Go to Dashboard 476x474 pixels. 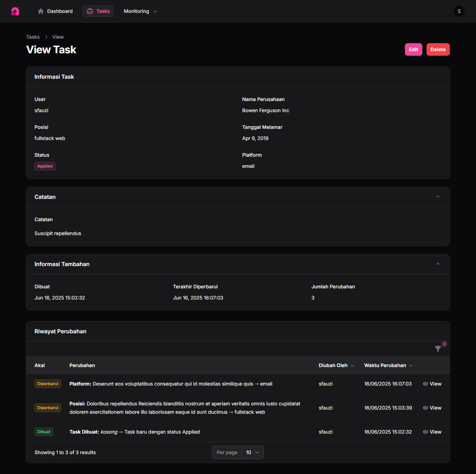coord(55,11)
